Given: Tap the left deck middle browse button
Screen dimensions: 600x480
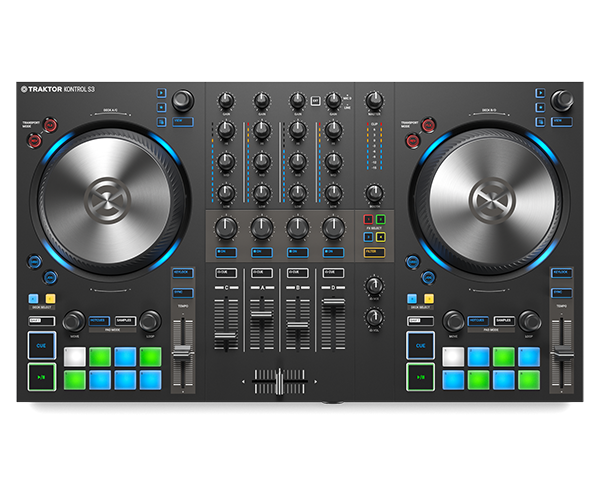Looking at the screenshot, I should (x=161, y=107).
